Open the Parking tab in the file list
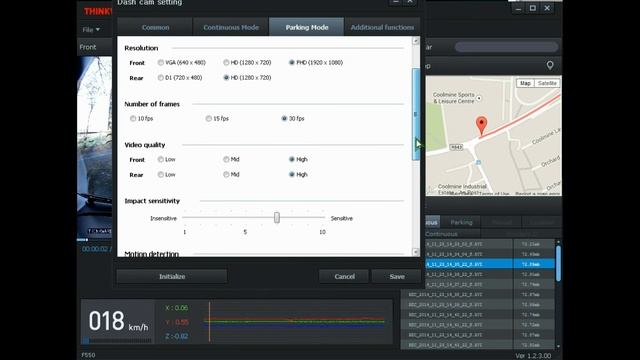 [461, 222]
